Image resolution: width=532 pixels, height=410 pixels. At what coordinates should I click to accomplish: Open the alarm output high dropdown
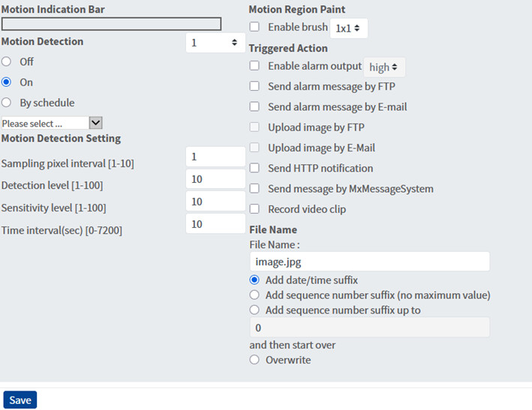384,67
